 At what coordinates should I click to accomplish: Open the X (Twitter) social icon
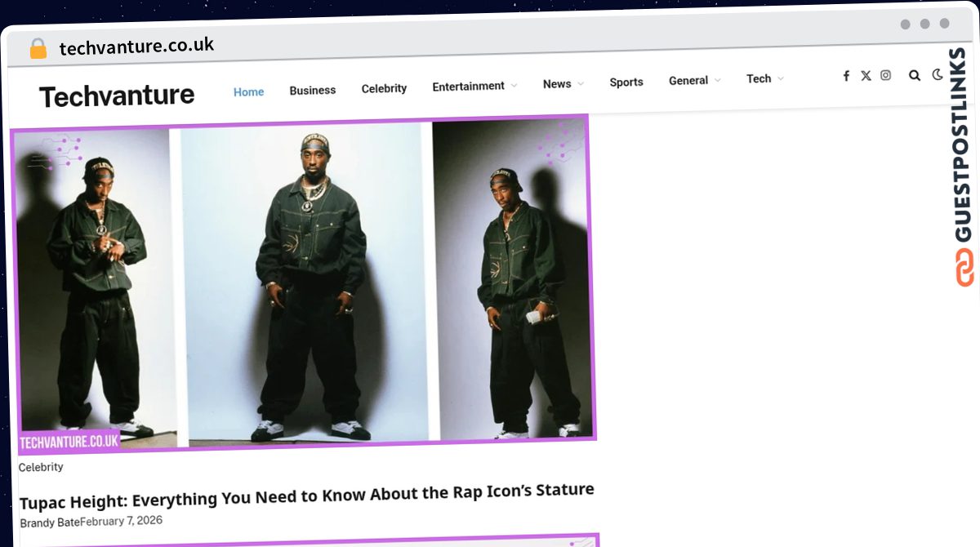(x=866, y=76)
